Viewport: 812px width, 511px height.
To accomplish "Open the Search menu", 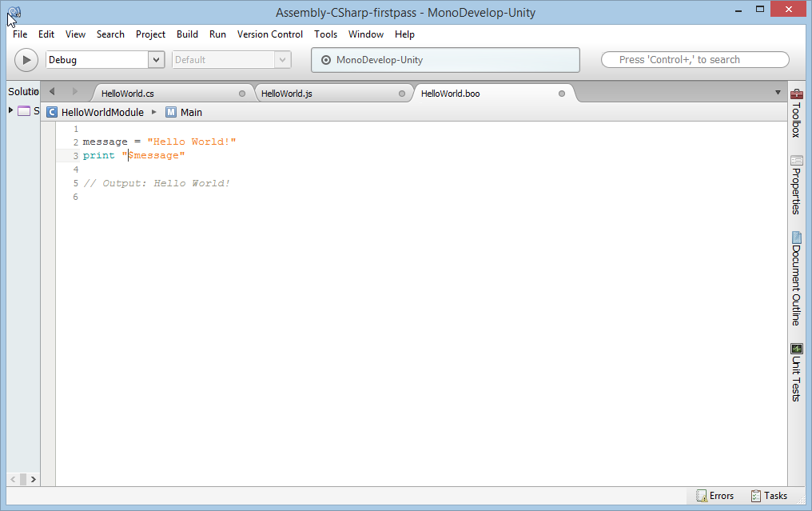I will point(110,34).
